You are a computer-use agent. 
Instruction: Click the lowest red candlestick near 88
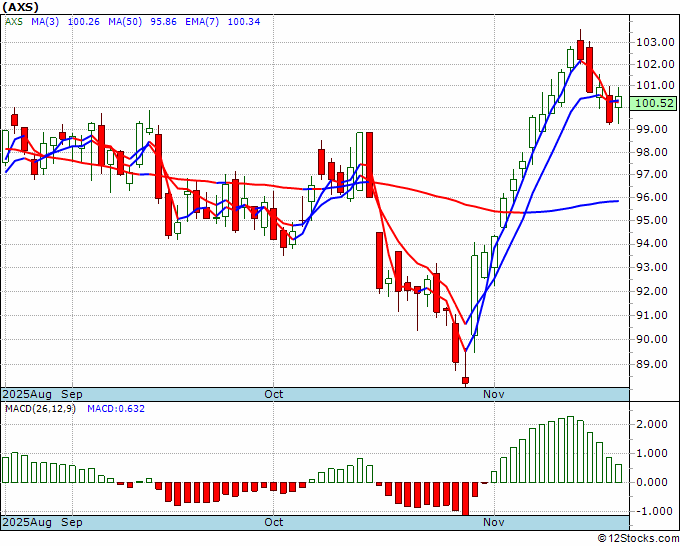[x=465, y=381]
